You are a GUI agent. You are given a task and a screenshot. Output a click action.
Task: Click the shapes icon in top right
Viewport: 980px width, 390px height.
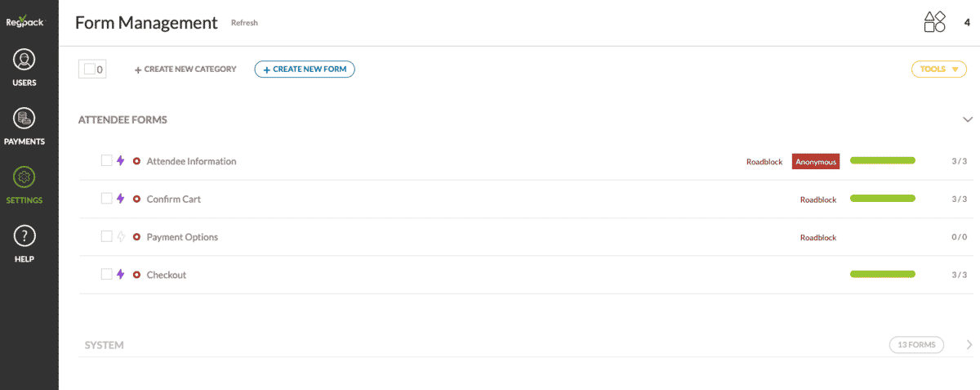pyautogui.click(x=934, y=22)
